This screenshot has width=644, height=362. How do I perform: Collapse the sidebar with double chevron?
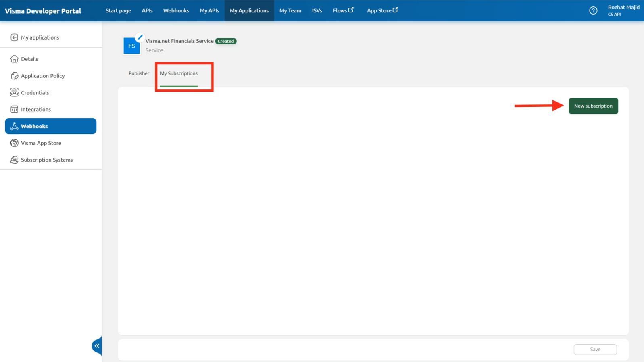97,346
